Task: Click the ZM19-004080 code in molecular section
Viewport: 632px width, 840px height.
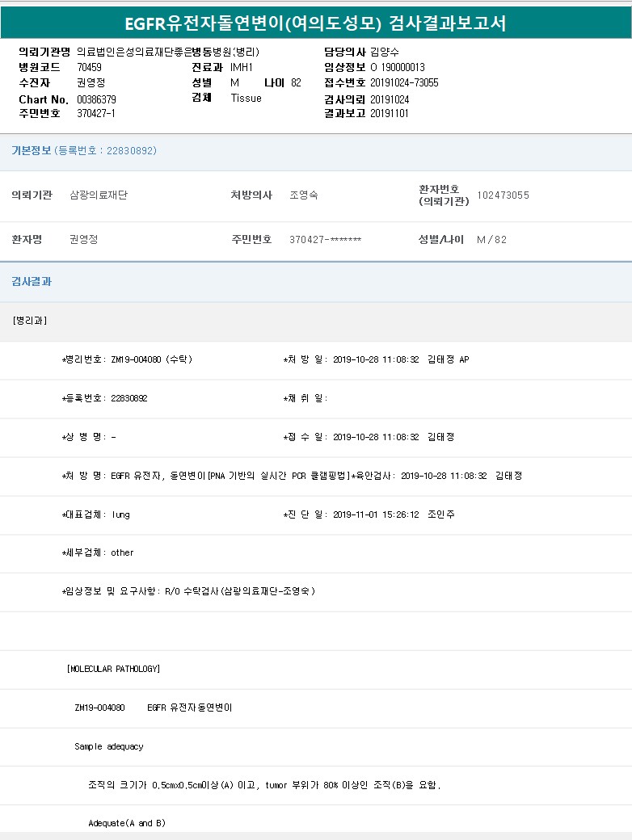Action: 99,708
